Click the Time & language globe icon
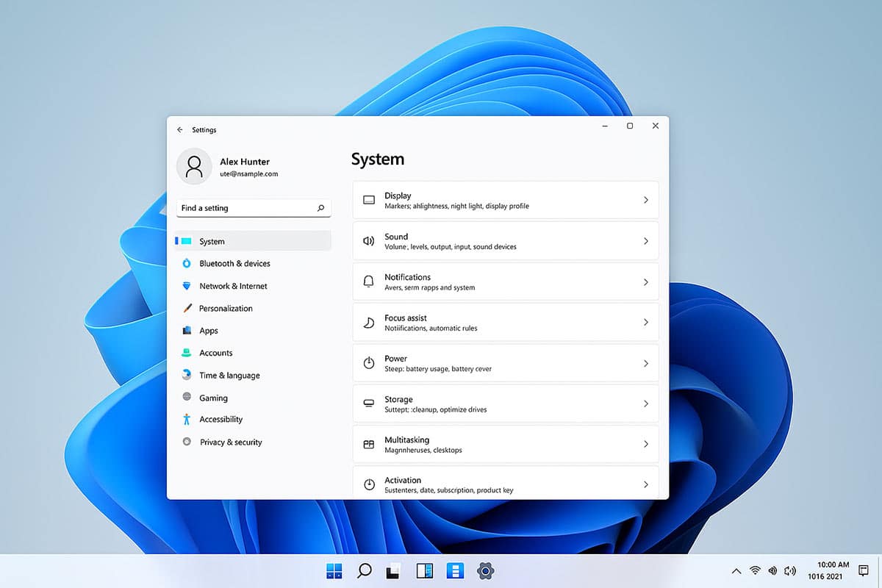The height and width of the screenshot is (588, 882). tap(186, 375)
